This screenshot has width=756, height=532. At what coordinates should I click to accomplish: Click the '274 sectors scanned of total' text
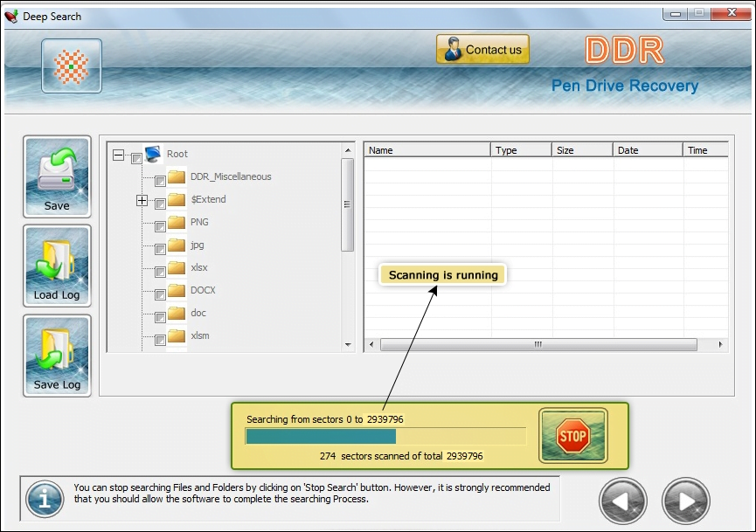coord(381,456)
